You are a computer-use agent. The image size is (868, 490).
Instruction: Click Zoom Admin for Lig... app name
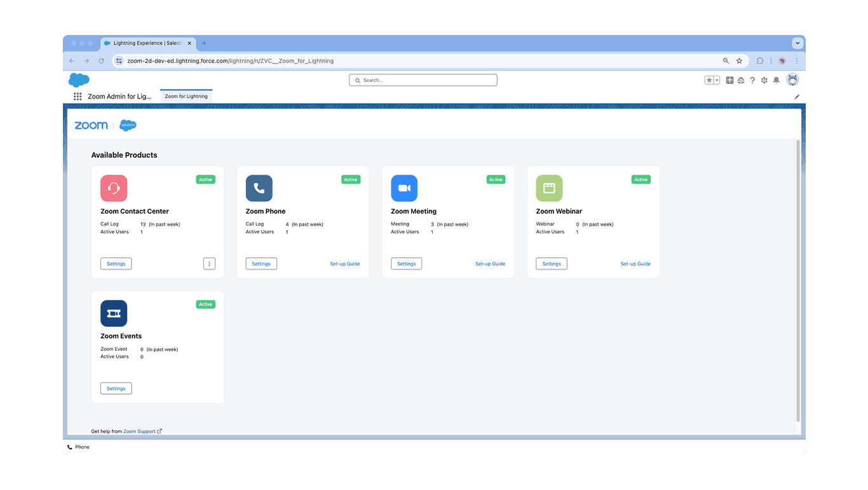click(119, 97)
